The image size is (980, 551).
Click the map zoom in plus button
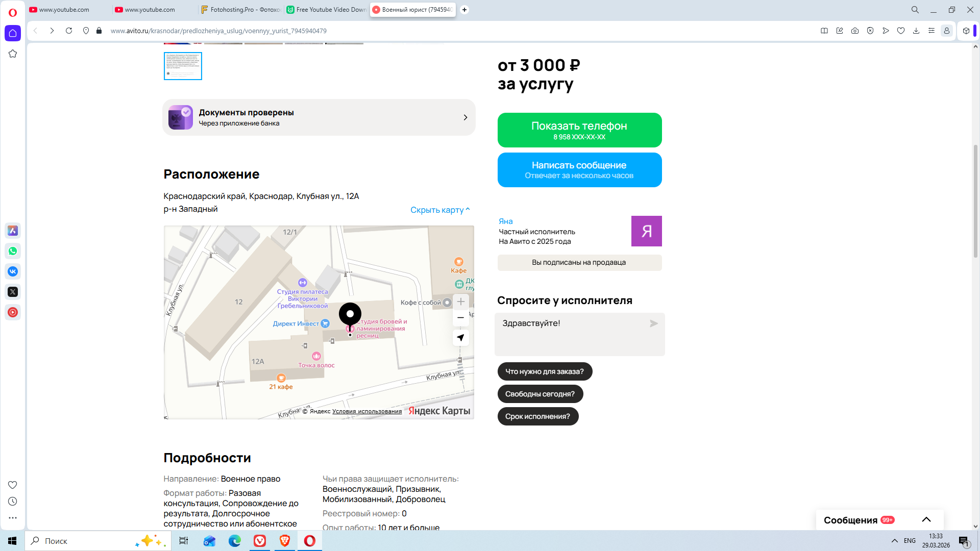tap(460, 302)
